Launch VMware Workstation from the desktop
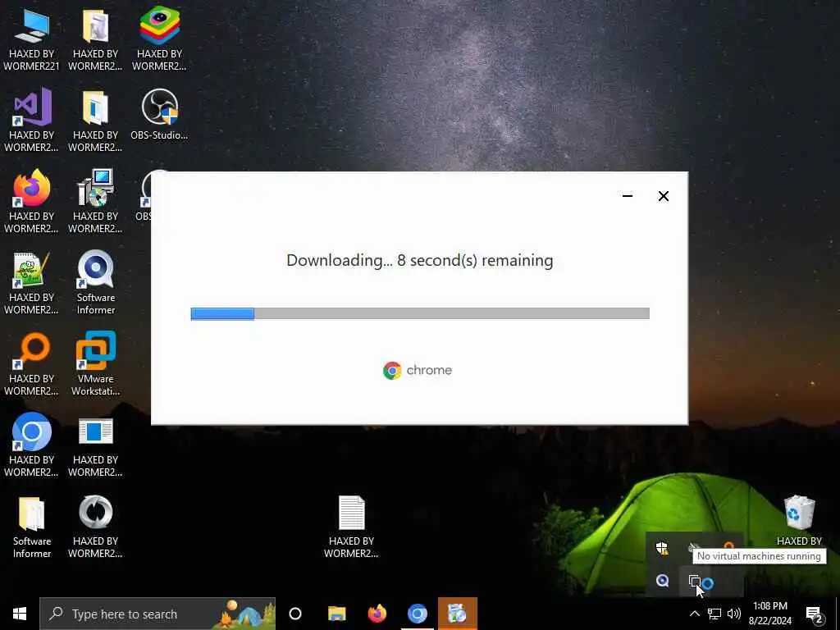 95,351
